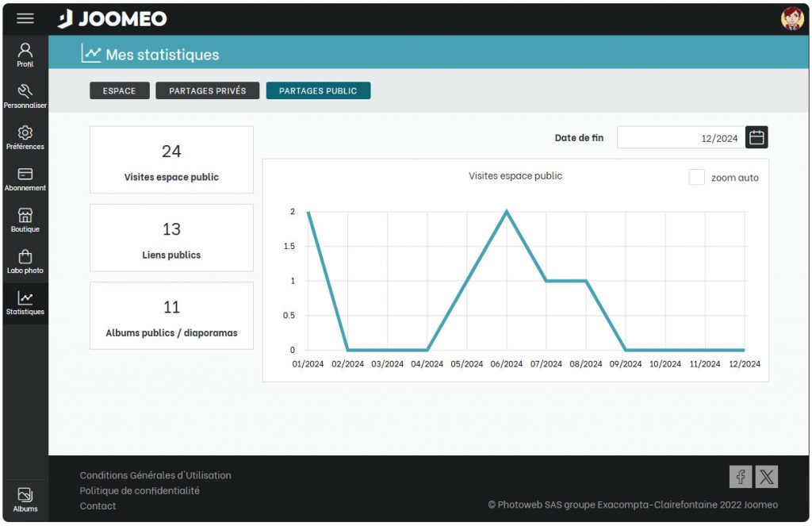Go to Préférences gear icon
812x526 pixels.
pyautogui.click(x=25, y=137)
